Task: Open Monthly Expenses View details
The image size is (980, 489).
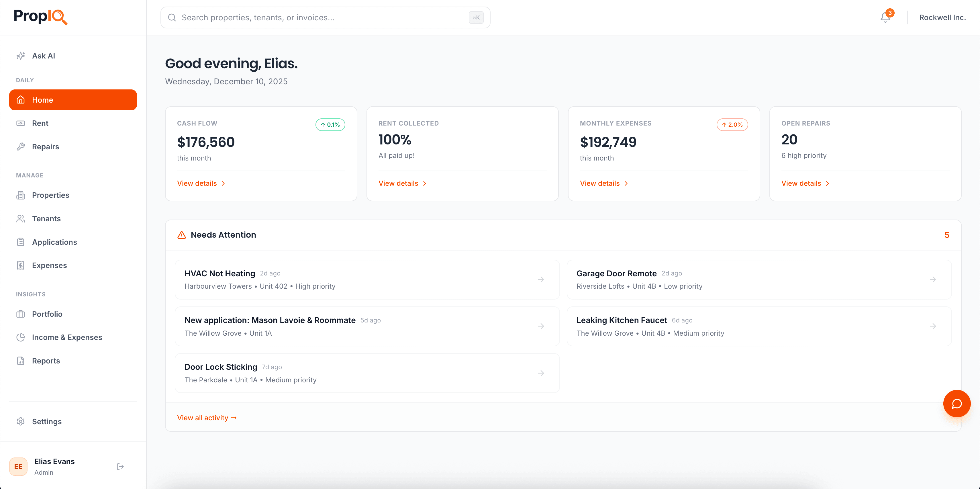Action: point(600,183)
